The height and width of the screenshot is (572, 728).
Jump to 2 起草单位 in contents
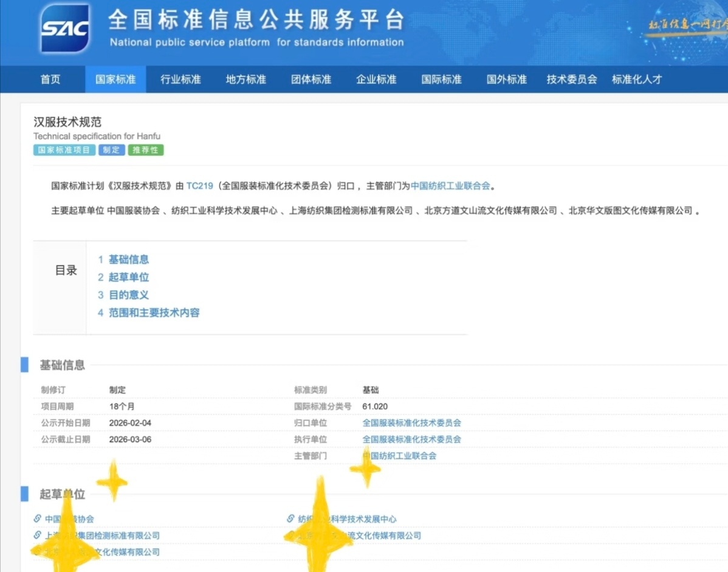tap(123, 277)
